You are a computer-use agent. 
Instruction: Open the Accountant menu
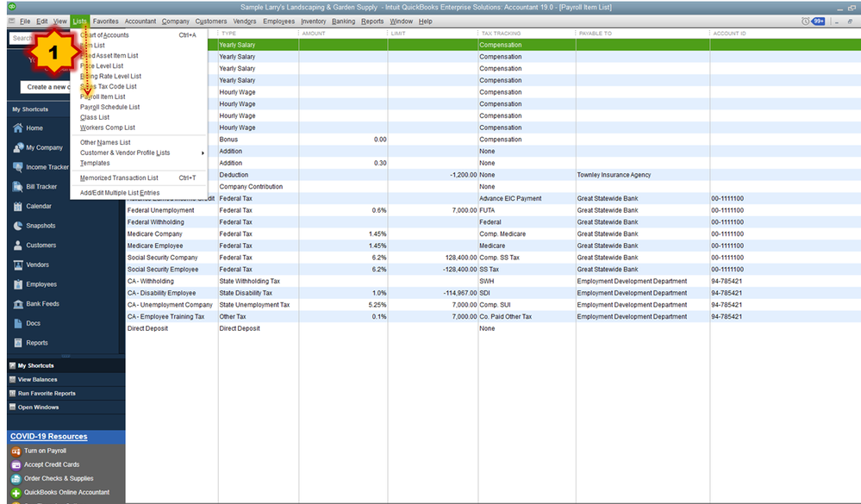(x=140, y=22)
